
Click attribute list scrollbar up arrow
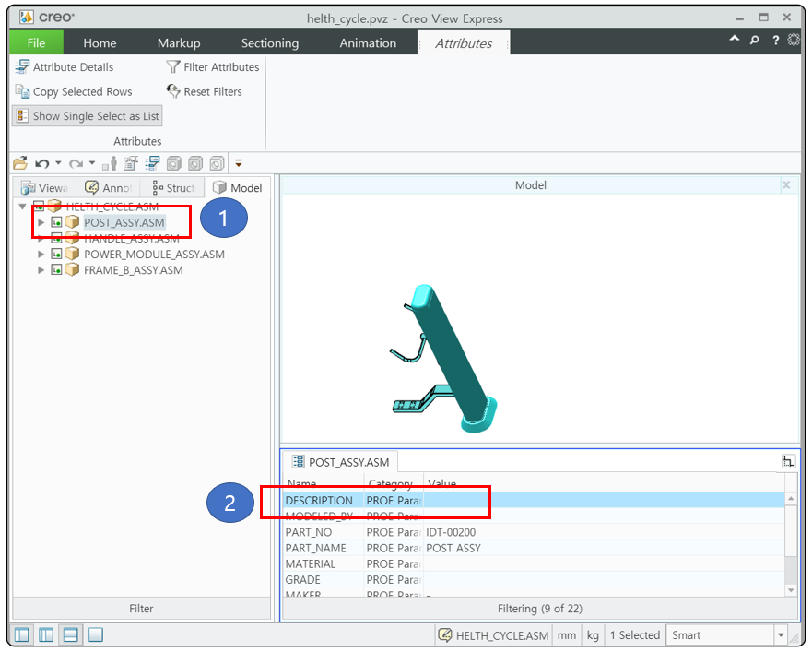[x=791, y=499]
